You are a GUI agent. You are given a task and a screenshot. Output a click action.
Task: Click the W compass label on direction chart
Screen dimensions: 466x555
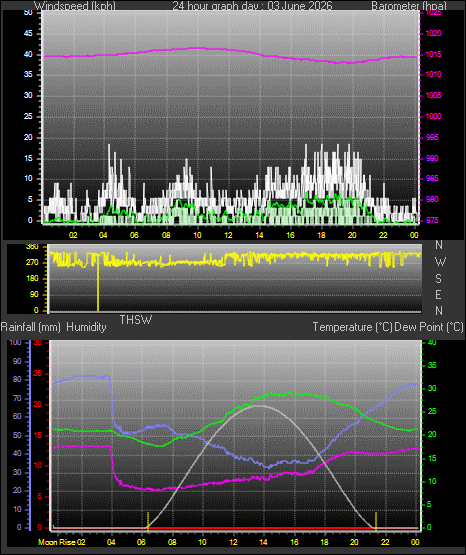[440, 262]
